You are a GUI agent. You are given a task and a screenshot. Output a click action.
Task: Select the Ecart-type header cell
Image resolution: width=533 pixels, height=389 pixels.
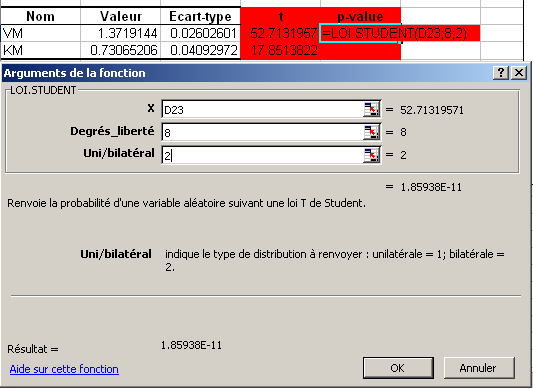click(x=200, y=16)
